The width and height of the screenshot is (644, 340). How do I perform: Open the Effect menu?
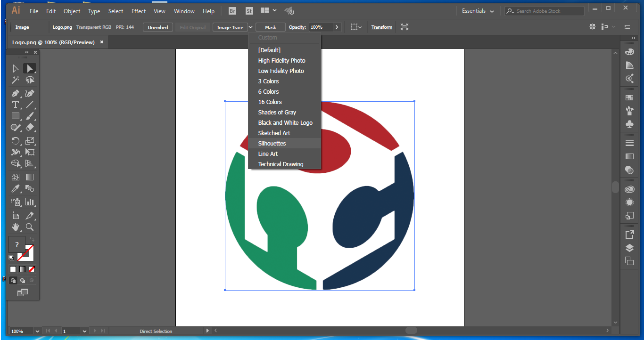(139, 11)
